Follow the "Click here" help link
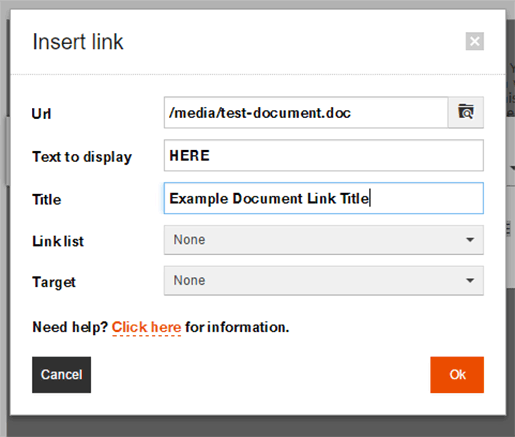Image resolution: width=515 pixels, height=437 pixels. 146,327
